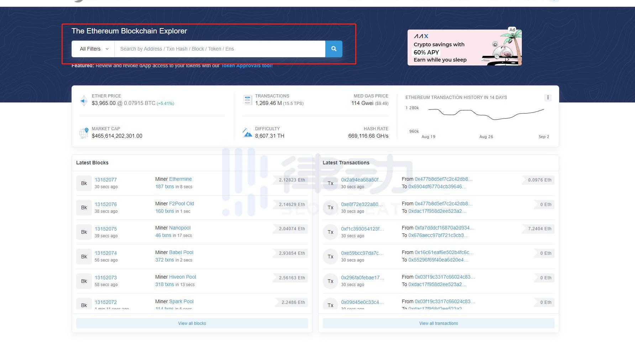Click the Tx icon for transaction 0x2a94ea68a50f

[330, 183]
